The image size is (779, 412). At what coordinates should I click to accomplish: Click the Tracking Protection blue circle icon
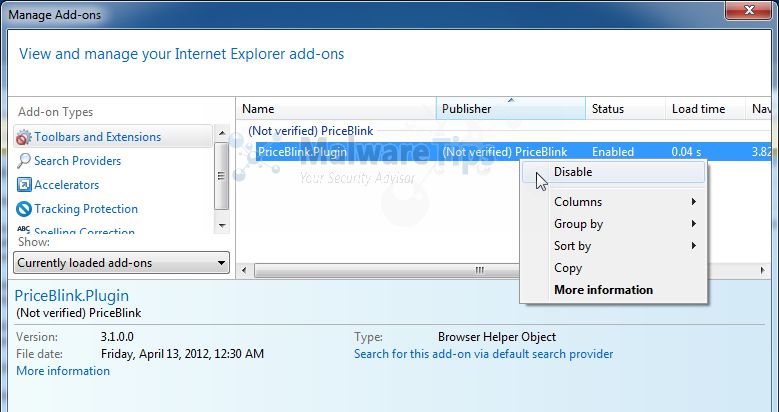pos(23,209)
